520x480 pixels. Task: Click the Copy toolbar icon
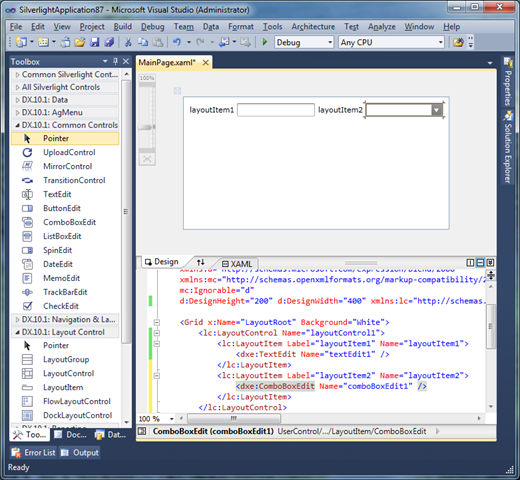[143, 42]
